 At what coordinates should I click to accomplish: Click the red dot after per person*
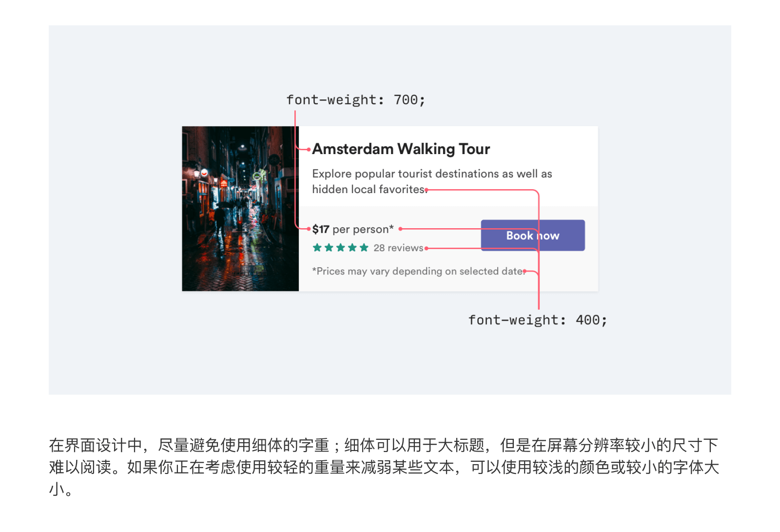(x=401, y=229)
